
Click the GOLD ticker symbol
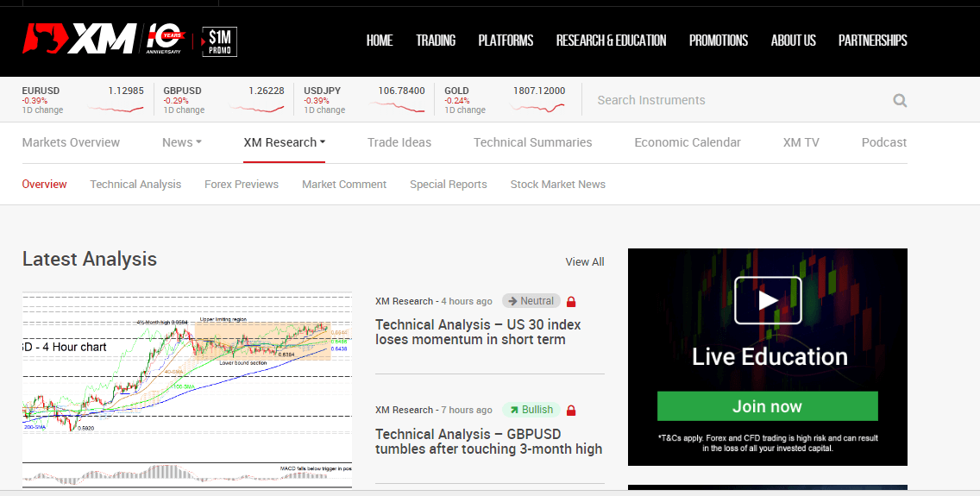(x=457, y=91)
